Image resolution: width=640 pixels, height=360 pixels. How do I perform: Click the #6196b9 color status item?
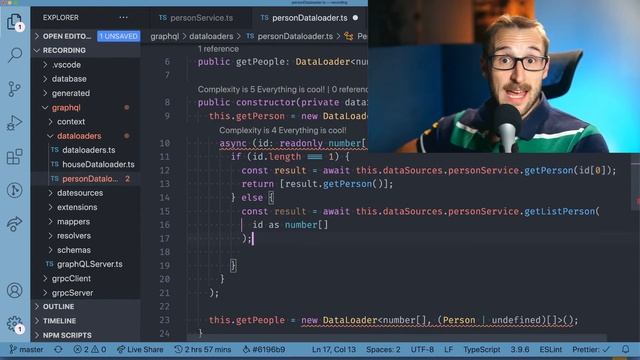click(264, 349)
